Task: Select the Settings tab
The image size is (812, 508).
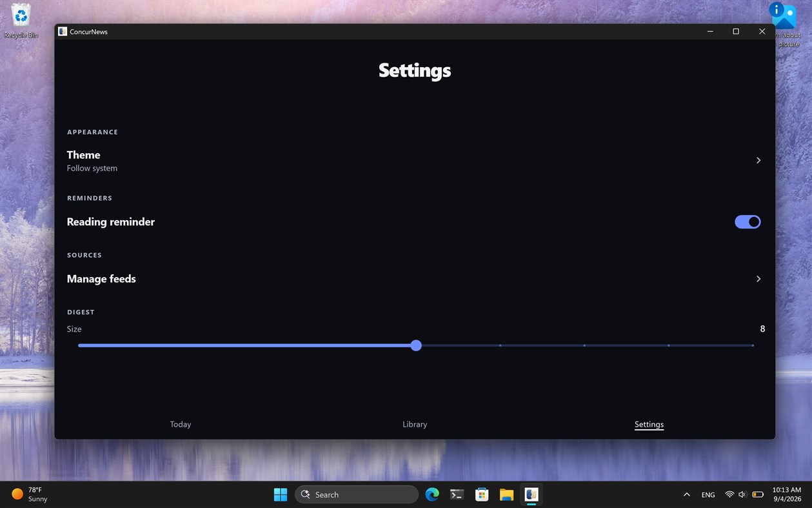Action: 649,424
